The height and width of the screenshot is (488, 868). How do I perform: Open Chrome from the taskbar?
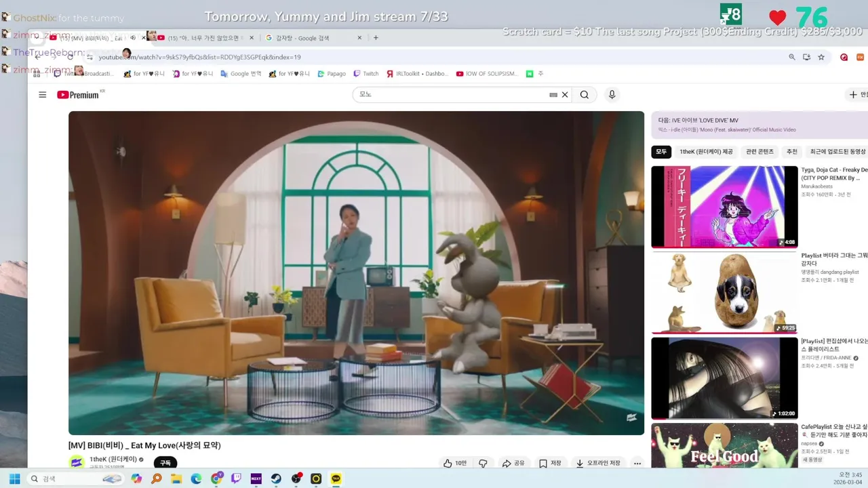pos(216,479)
